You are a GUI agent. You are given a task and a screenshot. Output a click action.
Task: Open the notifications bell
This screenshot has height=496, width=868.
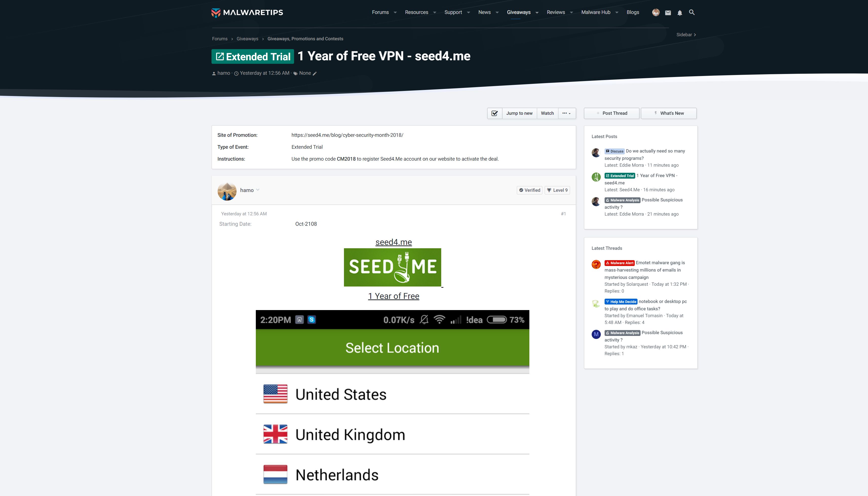tap(680, 13)
